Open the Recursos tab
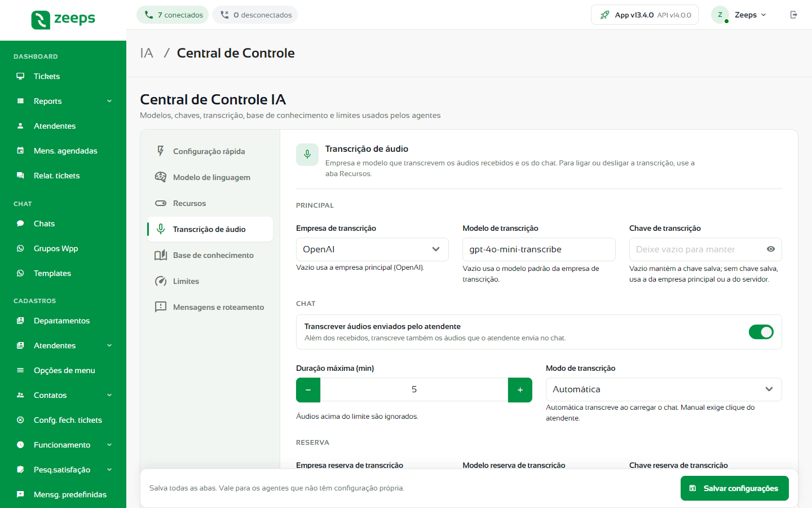 [210, 203]
